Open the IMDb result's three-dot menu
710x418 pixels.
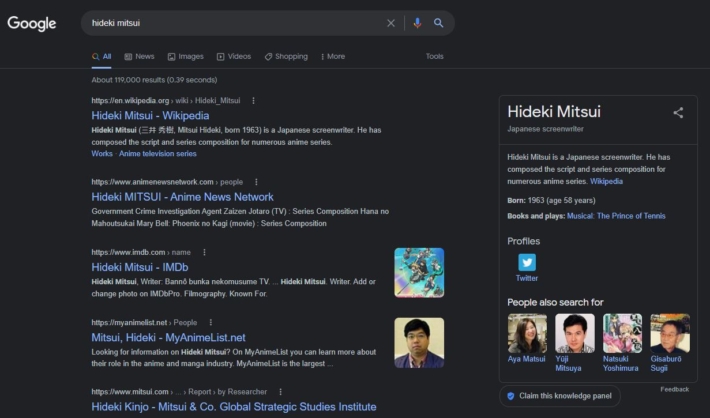(204, 252)
